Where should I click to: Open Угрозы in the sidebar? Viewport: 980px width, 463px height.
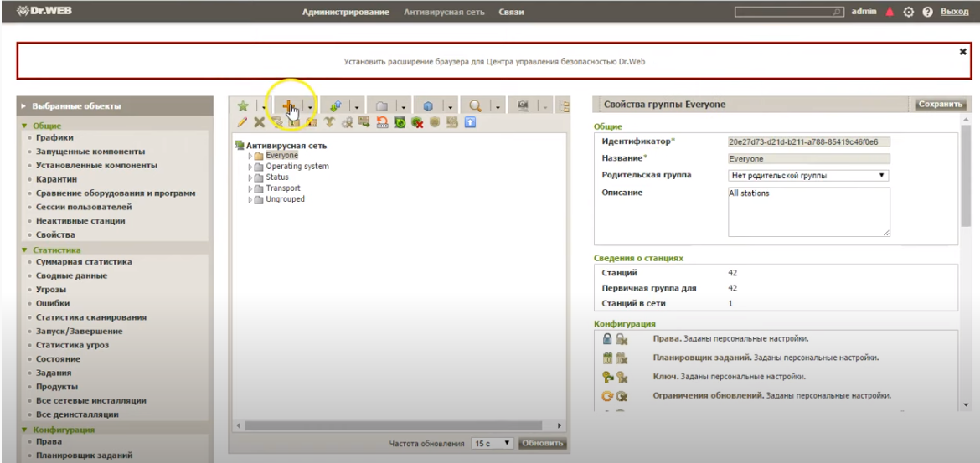tap(51, 290)
